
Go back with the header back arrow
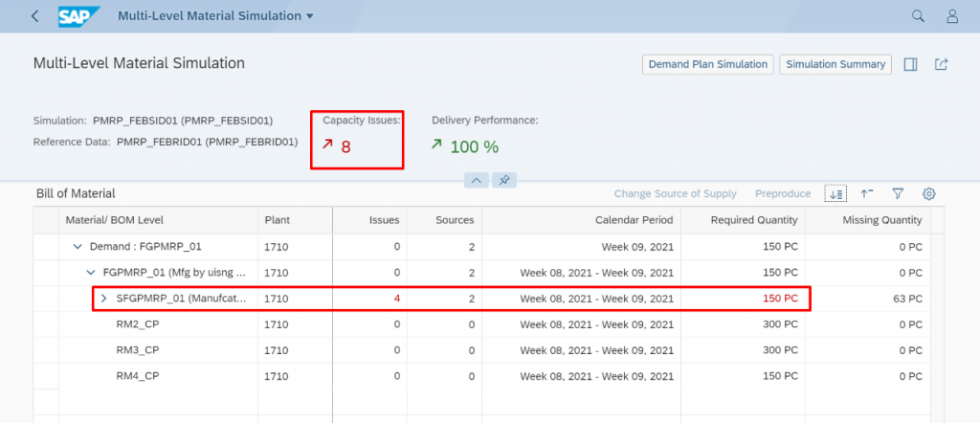pos(35,16)
